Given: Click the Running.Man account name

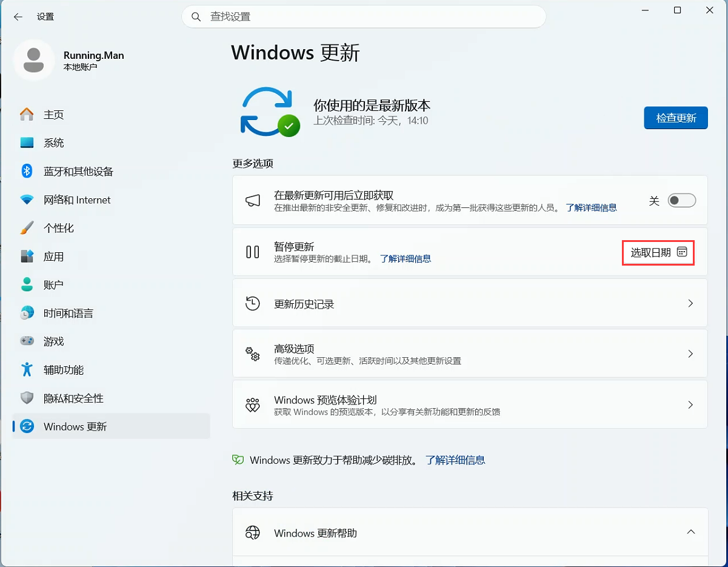Looking at the screenshot, I should [94, 55].
